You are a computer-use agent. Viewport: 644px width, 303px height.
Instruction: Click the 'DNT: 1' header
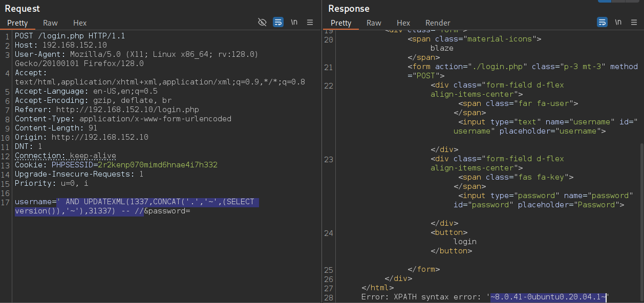pos(28,146)
